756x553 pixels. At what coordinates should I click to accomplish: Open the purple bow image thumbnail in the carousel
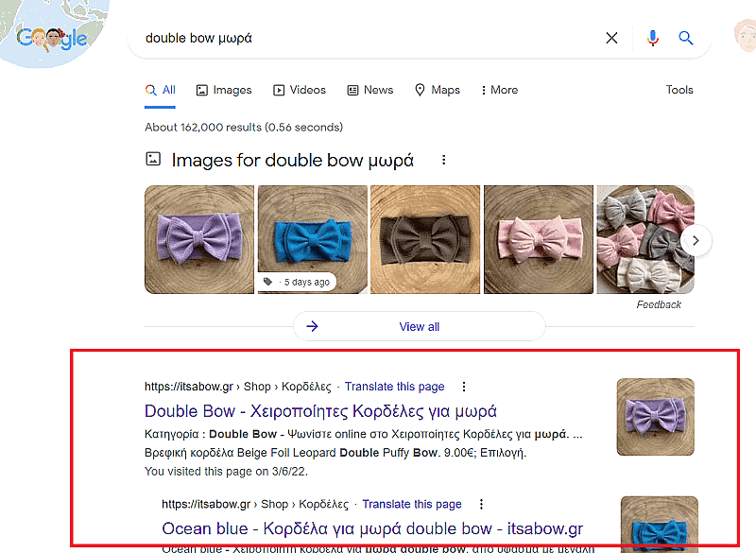199,239
